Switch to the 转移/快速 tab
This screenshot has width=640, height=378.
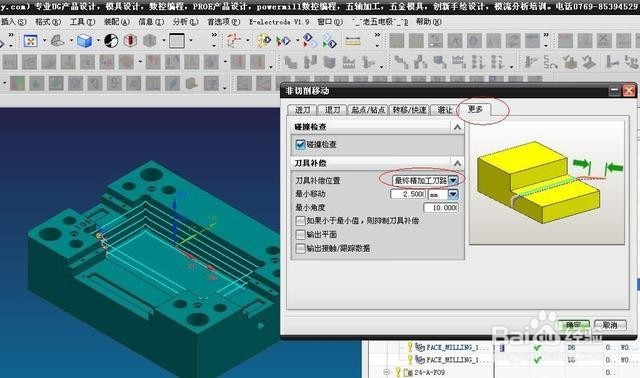[409, 110]
